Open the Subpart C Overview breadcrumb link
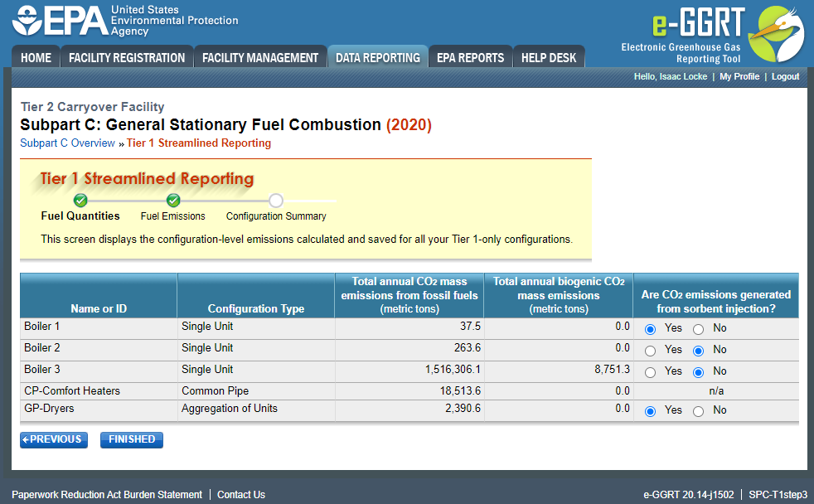Image resolution: width=814 pixels, height=504 pixels. [67, 143]
